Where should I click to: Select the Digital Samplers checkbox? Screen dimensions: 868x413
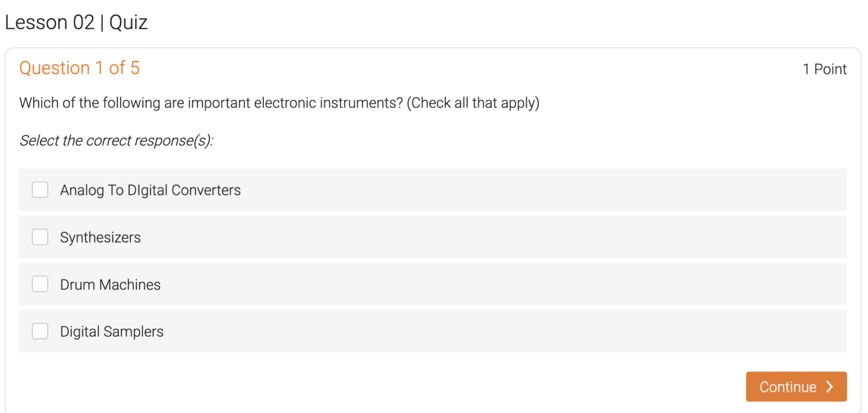[40, 331]
